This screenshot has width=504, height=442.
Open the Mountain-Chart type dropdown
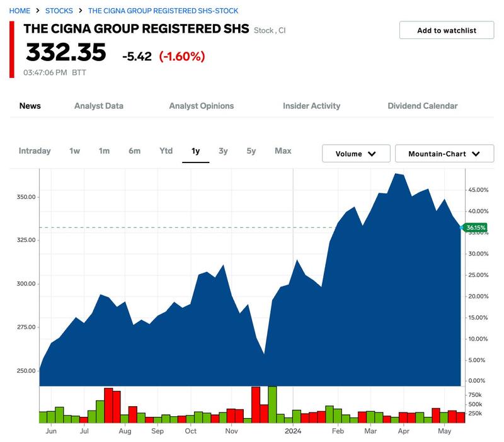point(444,154)
